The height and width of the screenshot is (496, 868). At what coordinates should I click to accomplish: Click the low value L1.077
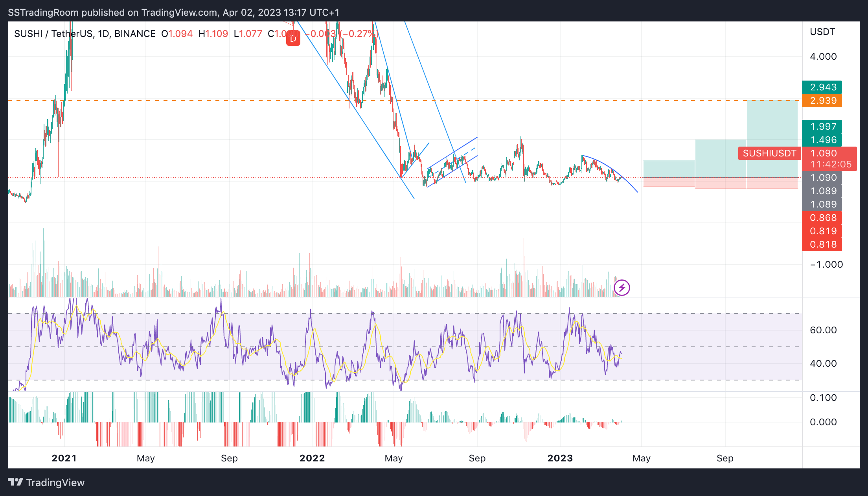click(x=248, y=34)
